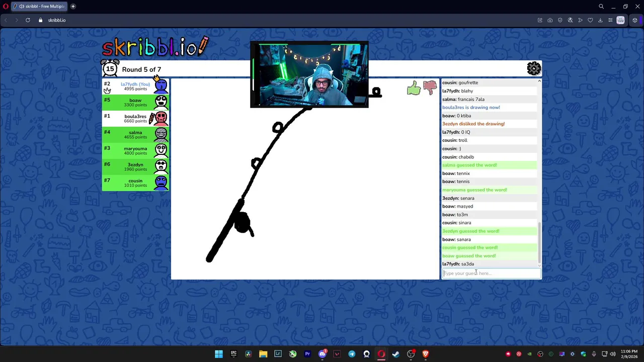Click the skribbl.io logo
Viewport: 644px width, 362px height.
coord(155,47)
